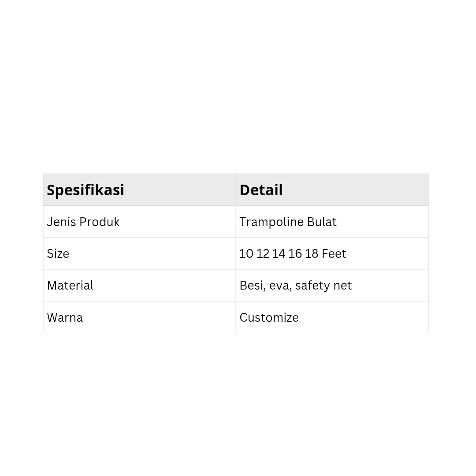Viewport: 476px width, 476px height.
Task: Click the number 18 in the Size row
Action: click(311, 253)
